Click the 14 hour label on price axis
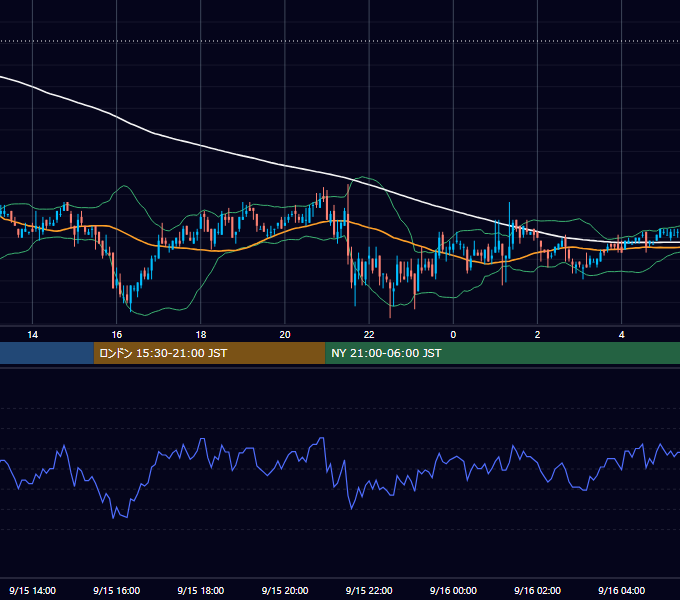The height and width of the screenshot is (600, 680). 33,335
